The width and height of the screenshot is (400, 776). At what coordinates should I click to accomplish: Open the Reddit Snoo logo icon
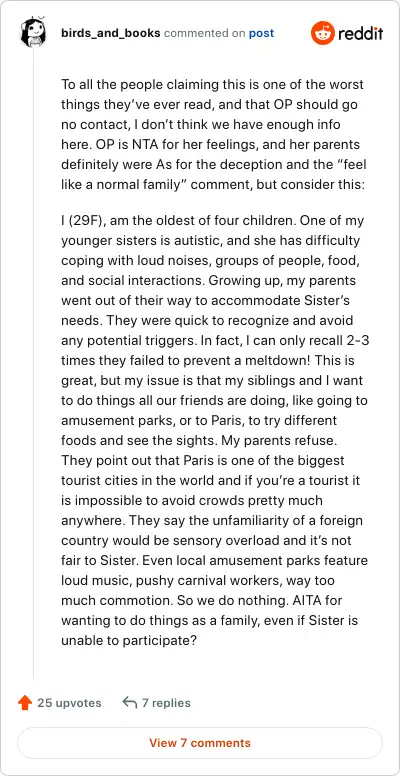(x=322, y=33)
